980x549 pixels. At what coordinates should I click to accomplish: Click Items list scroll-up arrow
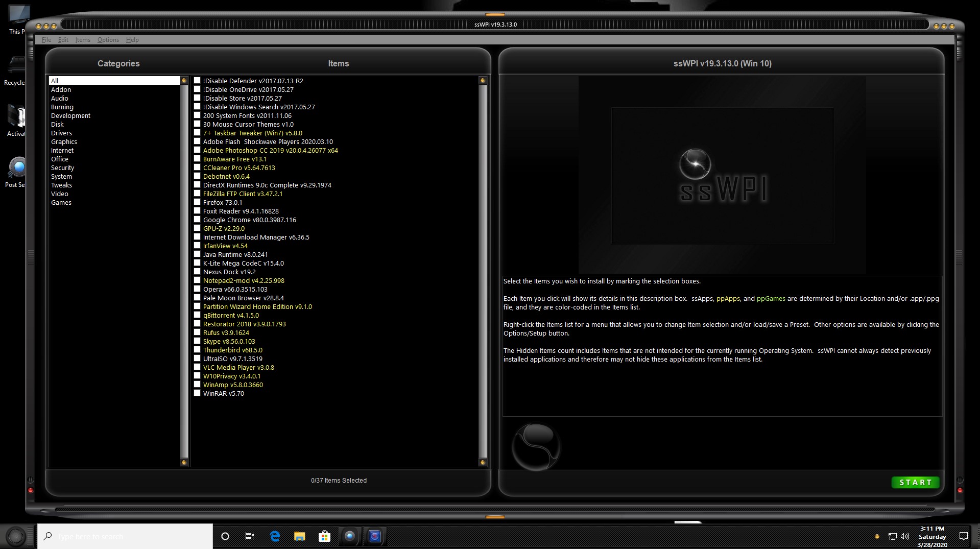click(483, 80)
